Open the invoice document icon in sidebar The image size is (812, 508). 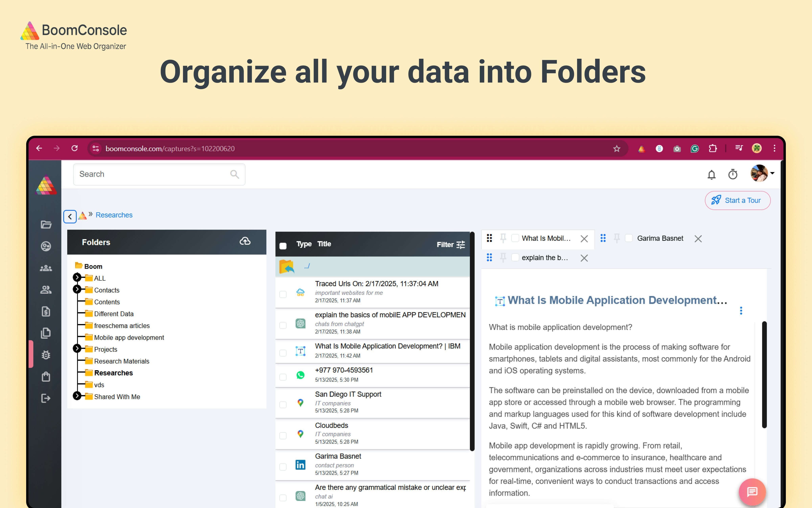pos(46,312)
